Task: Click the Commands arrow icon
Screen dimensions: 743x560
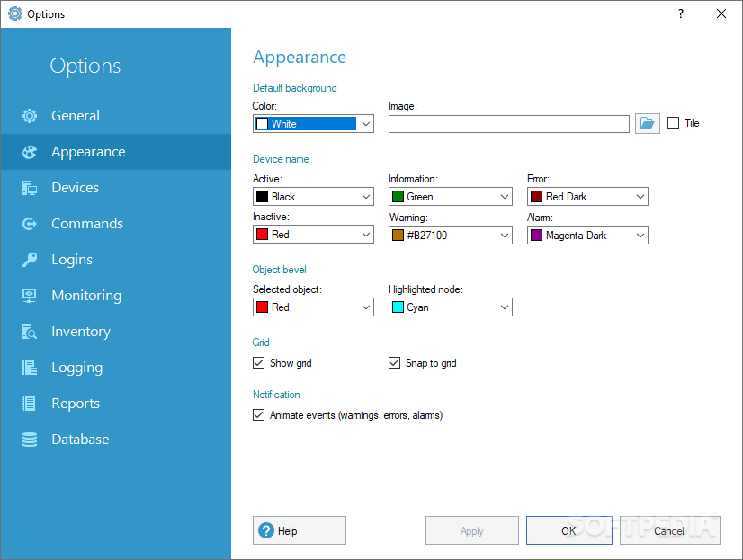Action: click(x=30, y=224)
